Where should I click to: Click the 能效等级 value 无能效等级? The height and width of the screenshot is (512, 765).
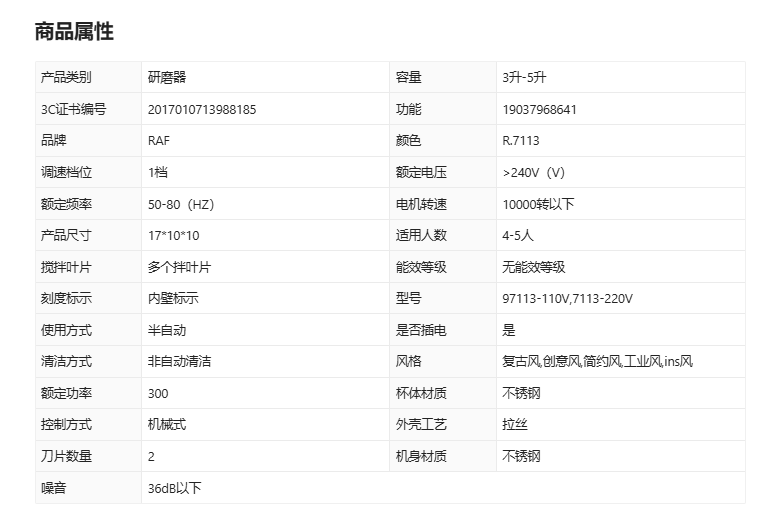click(x=534, y=267)
